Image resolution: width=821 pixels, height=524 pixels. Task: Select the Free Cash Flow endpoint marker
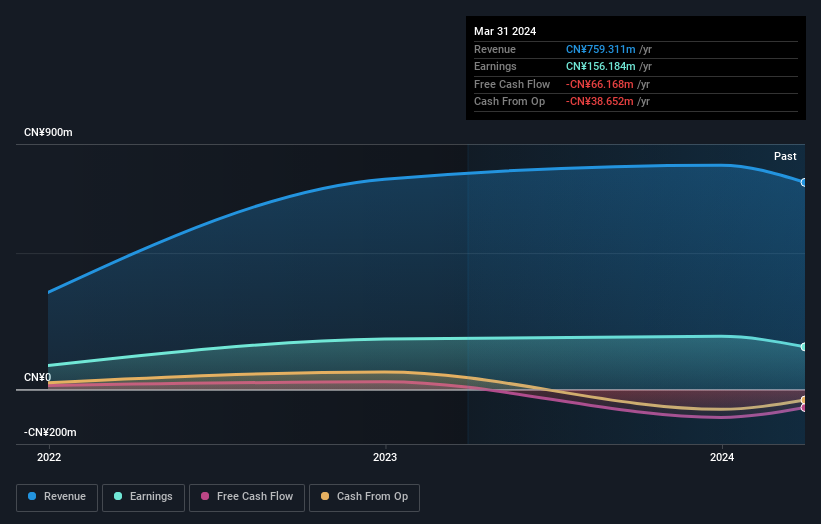[804, 408]
